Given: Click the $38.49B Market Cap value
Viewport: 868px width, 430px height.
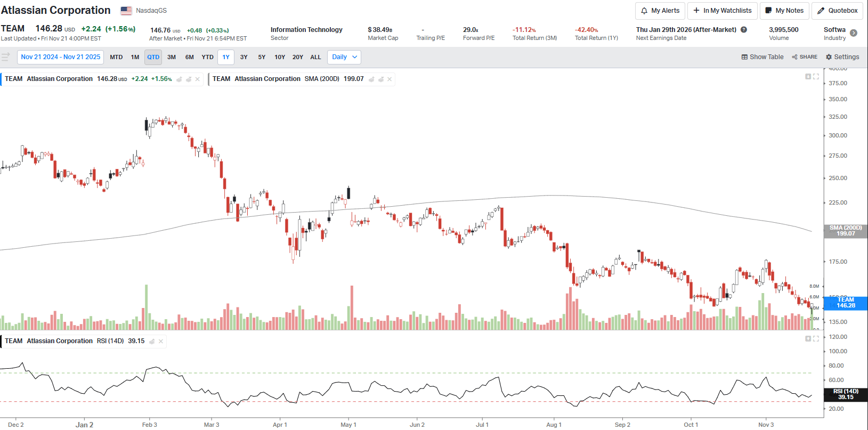Looking at the screenshot, I should point(380,30).
